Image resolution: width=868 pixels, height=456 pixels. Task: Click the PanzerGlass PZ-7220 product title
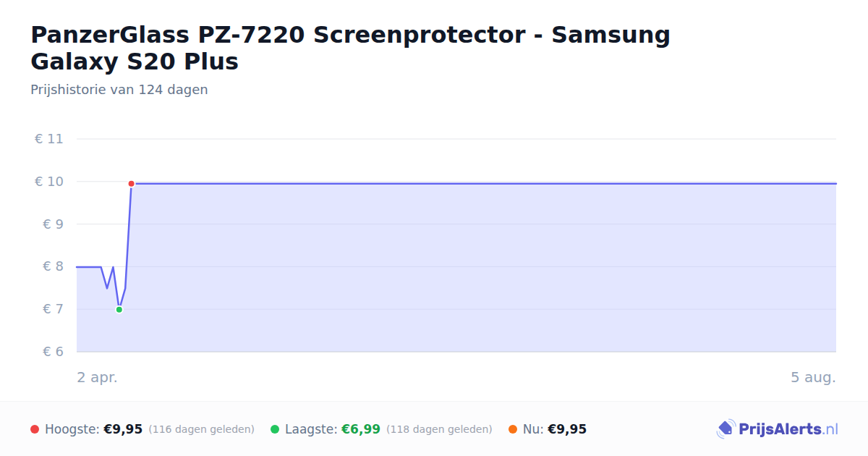point(350,48)
